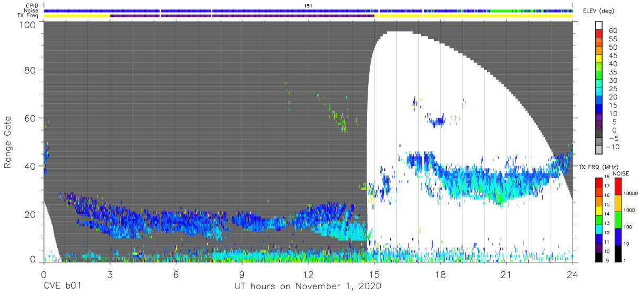Click the '45' label on ELEV colorbar
Image resolution: width=644 pixels, height=297 pixels.
pyautogui.click(x=612, y=56)
